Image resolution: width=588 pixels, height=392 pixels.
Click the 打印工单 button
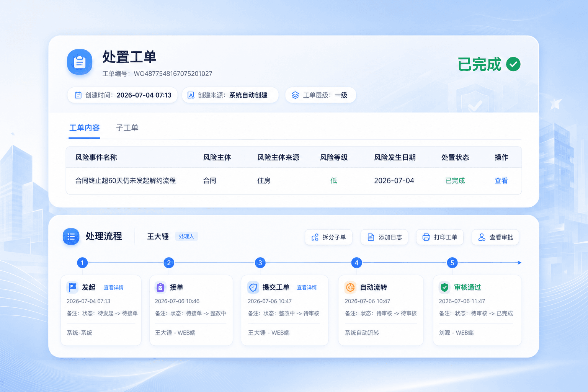click(x=440, y=237)
